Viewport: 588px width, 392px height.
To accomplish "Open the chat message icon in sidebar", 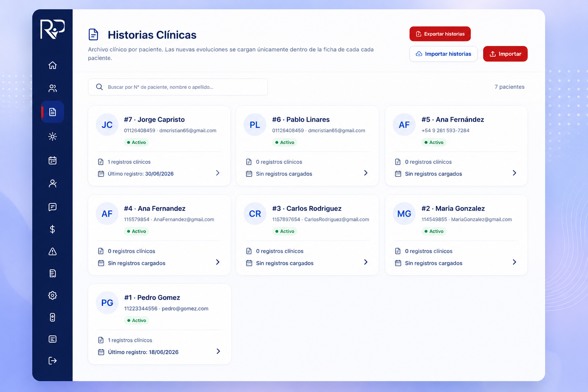I will [52, 207].
